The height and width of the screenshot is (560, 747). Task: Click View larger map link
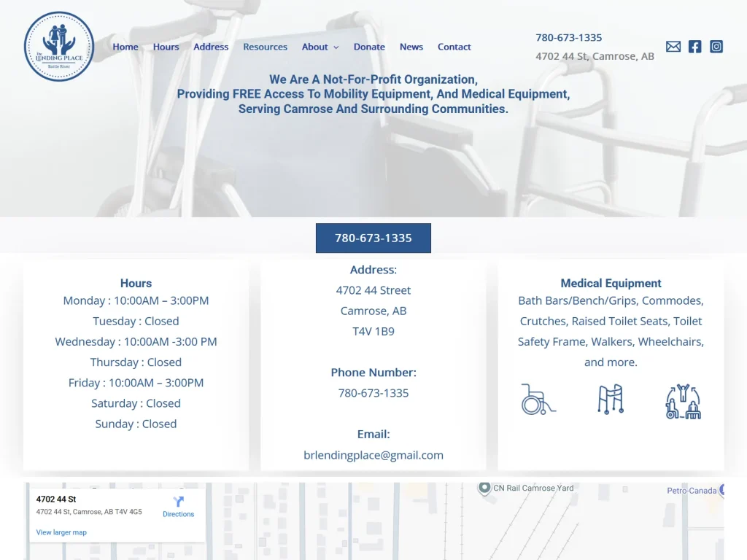click(x=61, y=532)
